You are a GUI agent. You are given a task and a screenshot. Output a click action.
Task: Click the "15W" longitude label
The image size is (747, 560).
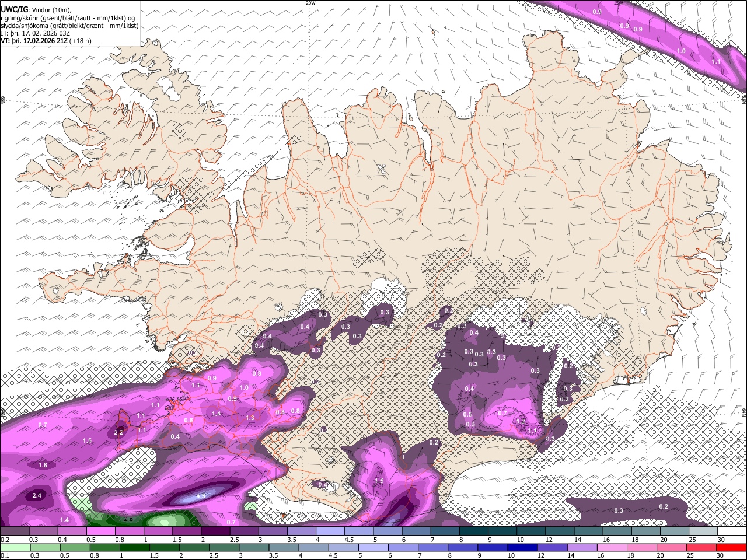coord(618,3)
